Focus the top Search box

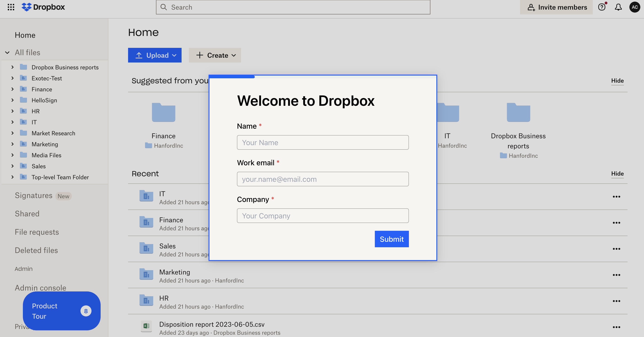(293, 7)
